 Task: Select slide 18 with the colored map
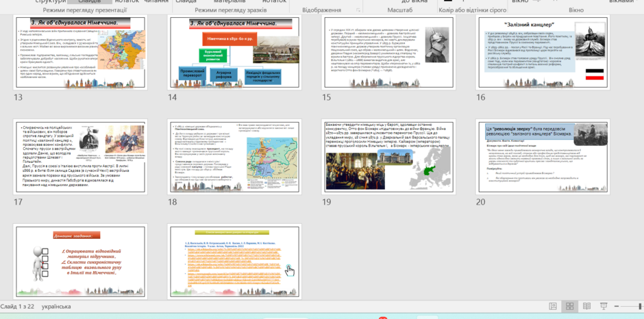(234, 157)
